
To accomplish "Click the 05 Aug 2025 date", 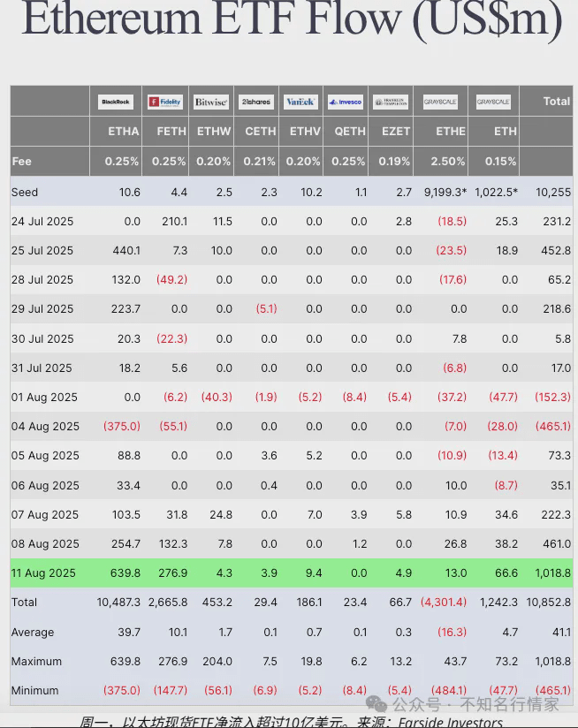I will pos(45,456).
